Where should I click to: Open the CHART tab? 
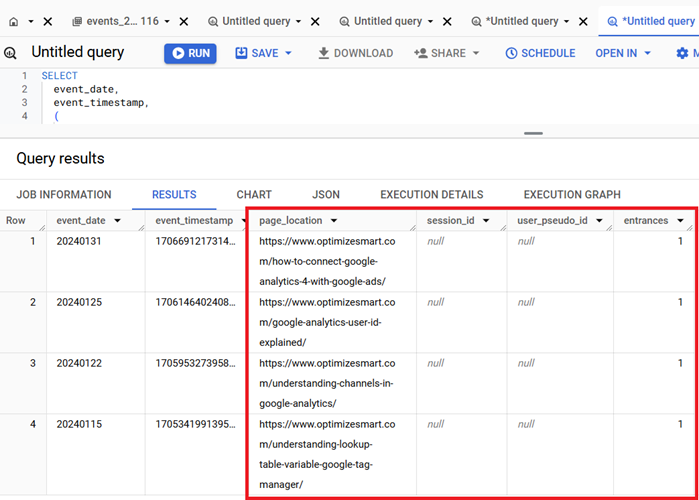tap(254, 195)
